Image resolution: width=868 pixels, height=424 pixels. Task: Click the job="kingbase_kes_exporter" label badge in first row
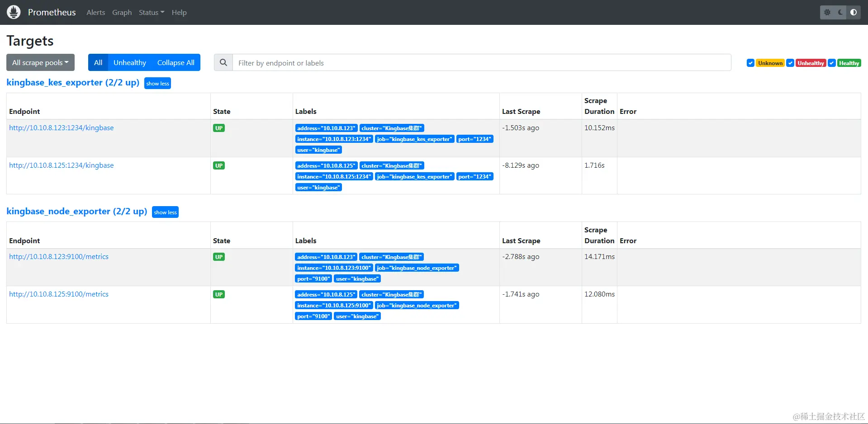pyautogui.click(x=414, y=139)
